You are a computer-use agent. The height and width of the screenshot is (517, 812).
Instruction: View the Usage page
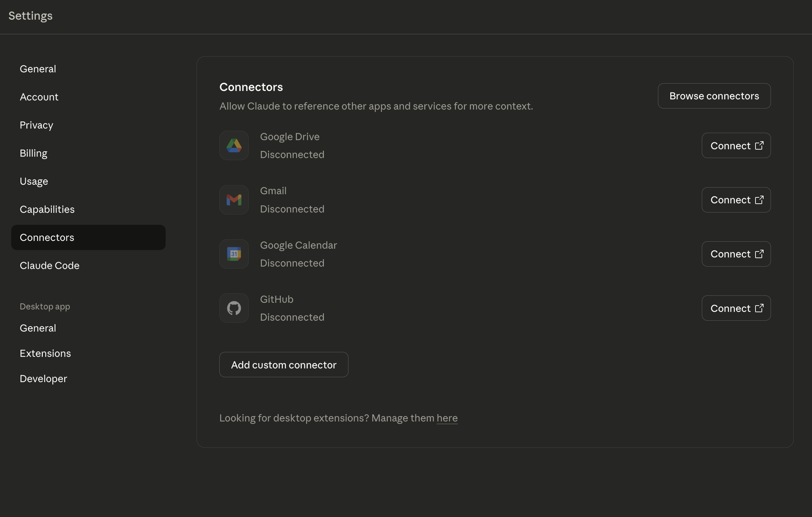(x=34, y=181)
